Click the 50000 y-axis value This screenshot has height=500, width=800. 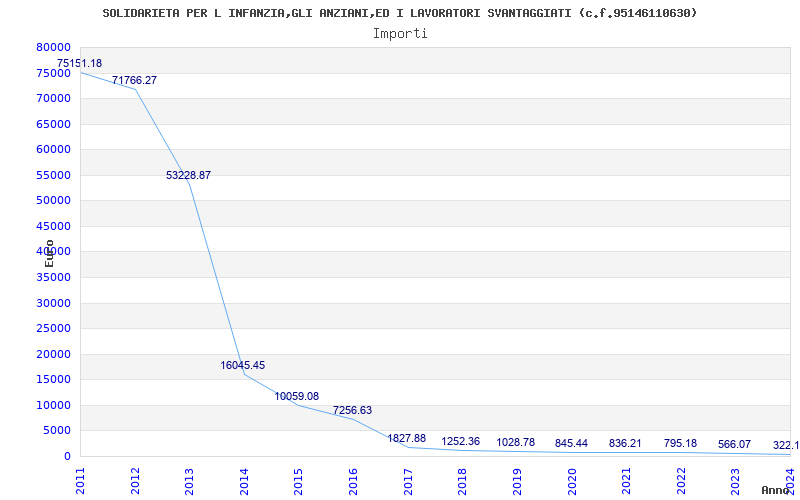[53, 201]
